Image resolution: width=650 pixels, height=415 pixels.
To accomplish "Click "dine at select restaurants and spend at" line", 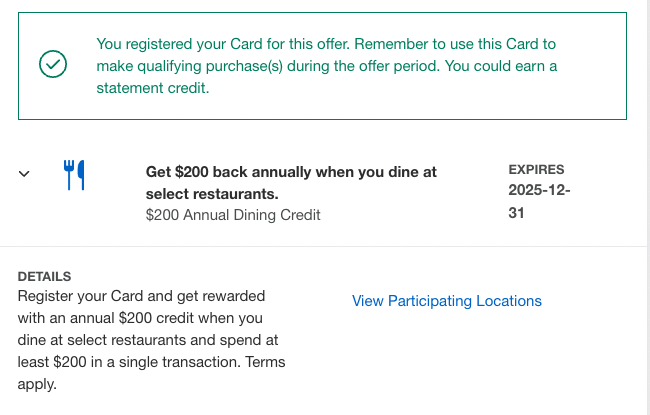I will click(x=150, y=339).
